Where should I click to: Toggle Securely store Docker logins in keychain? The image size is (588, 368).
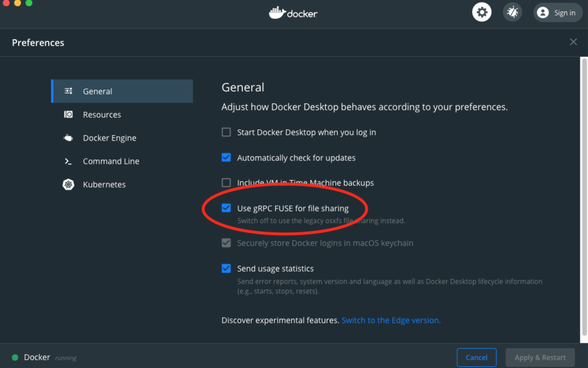pos(226,243)
